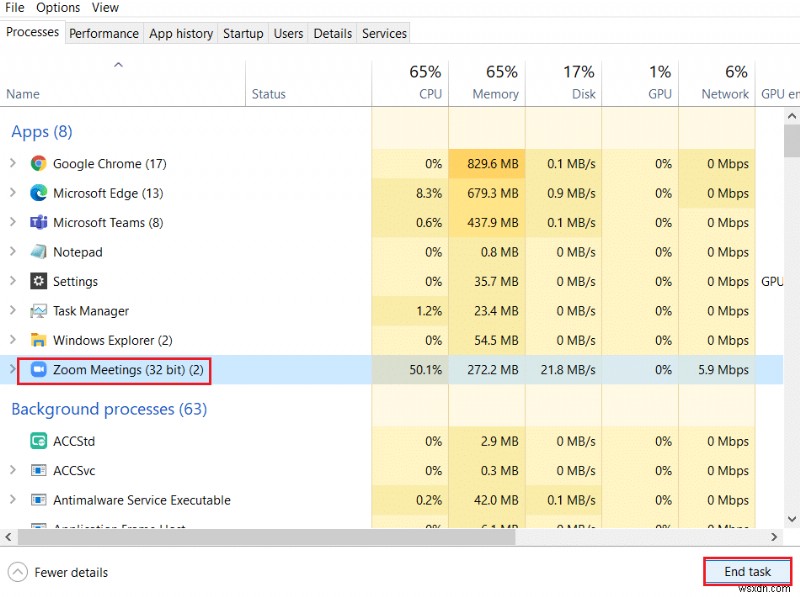Click the Task Manager process icon
The height and width of the screenshot is (597, 800).
pos(38,311)
